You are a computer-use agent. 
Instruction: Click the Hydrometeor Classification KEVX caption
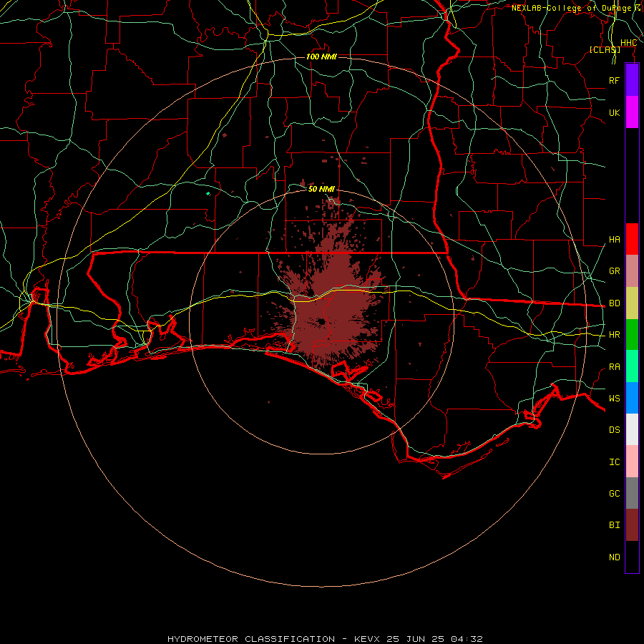(x=325, y=639)
